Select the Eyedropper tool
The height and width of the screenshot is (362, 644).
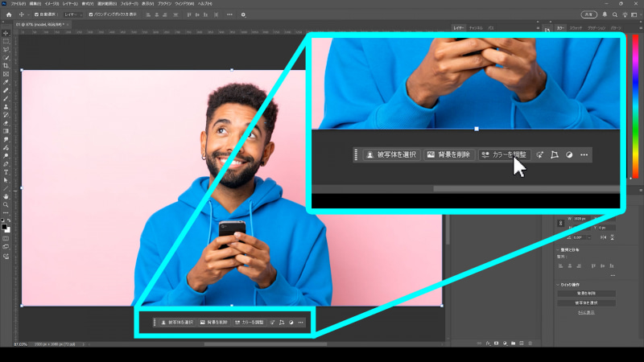click(6, 82)
